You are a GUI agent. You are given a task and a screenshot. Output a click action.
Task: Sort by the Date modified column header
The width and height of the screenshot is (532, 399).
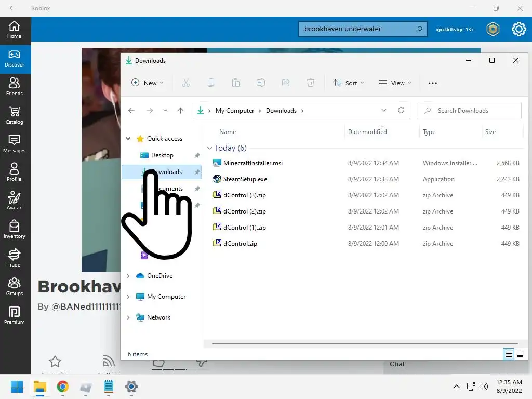(367, 131)
